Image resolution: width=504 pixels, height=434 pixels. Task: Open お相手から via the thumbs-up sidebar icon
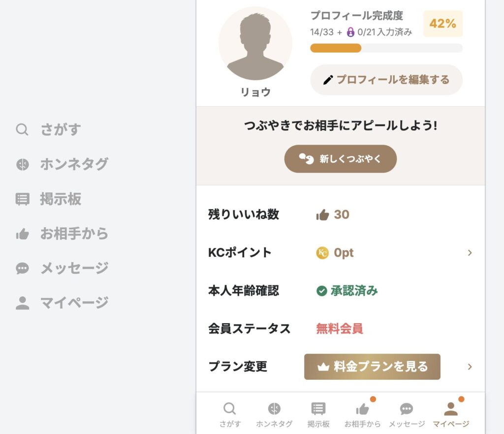pos(22,233)
